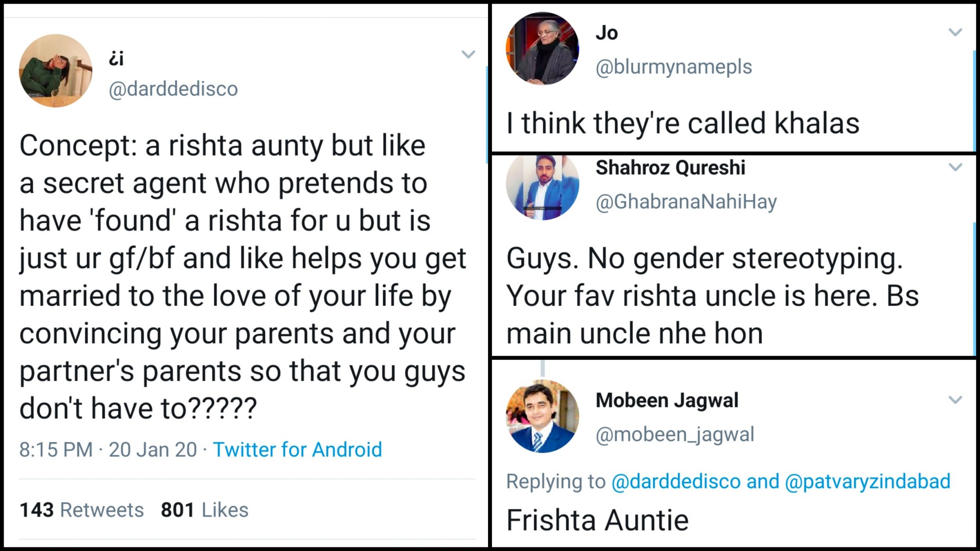Click the Twitter for Android link
The width and height of the screenshot is (980, 551).
click(297, 450)
